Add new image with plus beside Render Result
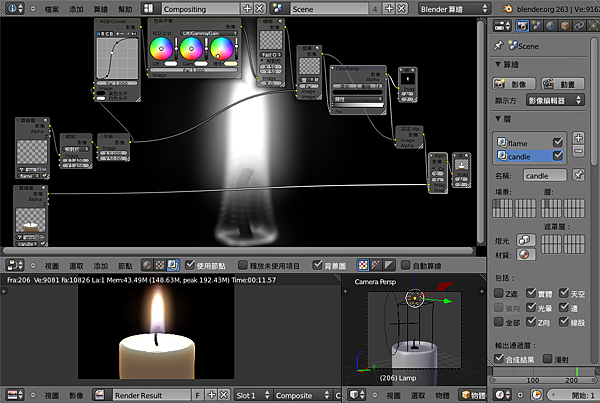600x403 pixels. [x=212, y=395]
